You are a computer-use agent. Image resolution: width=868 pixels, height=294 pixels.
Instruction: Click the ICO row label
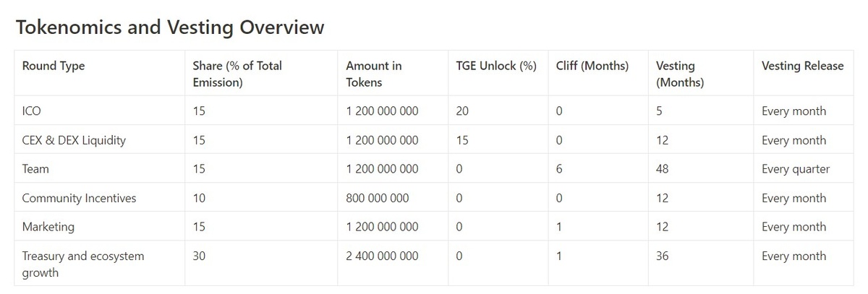tap(31, 111)
